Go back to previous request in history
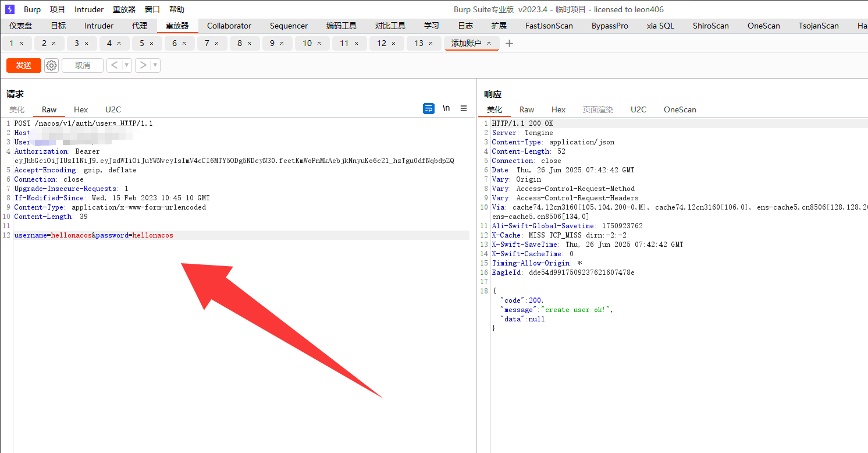The width and height of the screenshot is (868, 453). (x=114, y=65)
